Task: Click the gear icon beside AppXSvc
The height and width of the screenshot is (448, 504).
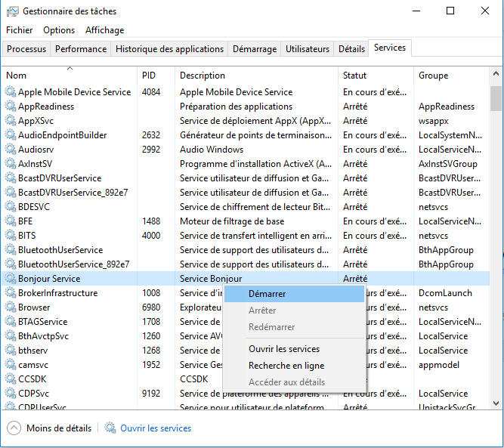Action: [x=11, y=121]
